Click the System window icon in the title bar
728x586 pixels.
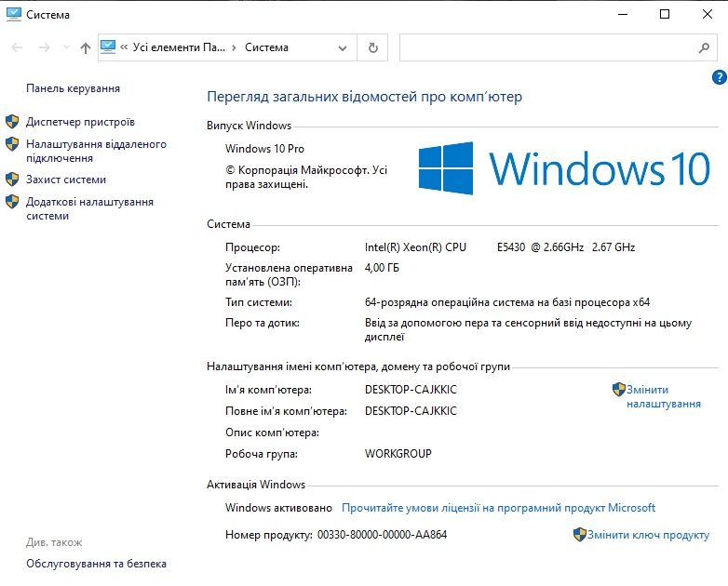pos(14,14)
